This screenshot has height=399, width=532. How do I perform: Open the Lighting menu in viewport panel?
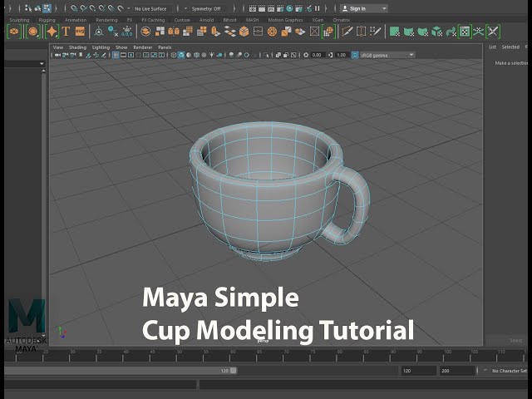101,47
